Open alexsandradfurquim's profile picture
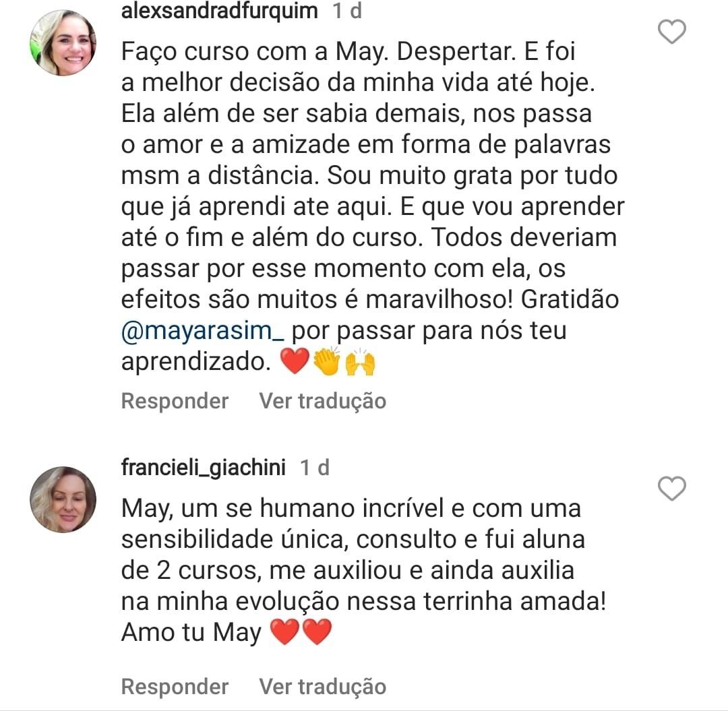This screenshot has width=728, height=711. [x=63, y=42]
